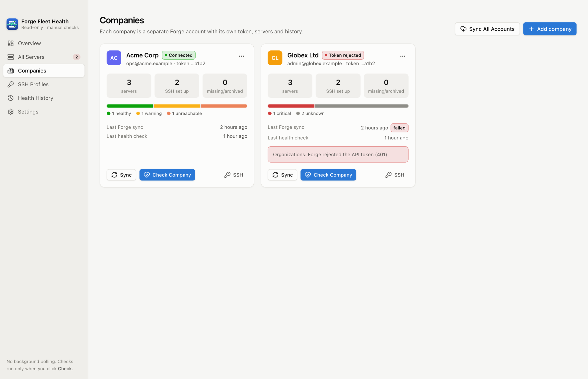Click Acme Corp's 3 servers stat tile
The height and width of the screenshot is (379, 588).
click(129, 86)
